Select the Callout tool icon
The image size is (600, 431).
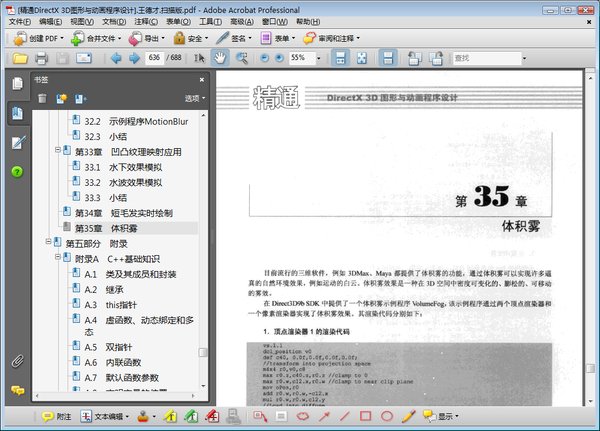coord(260,416)
